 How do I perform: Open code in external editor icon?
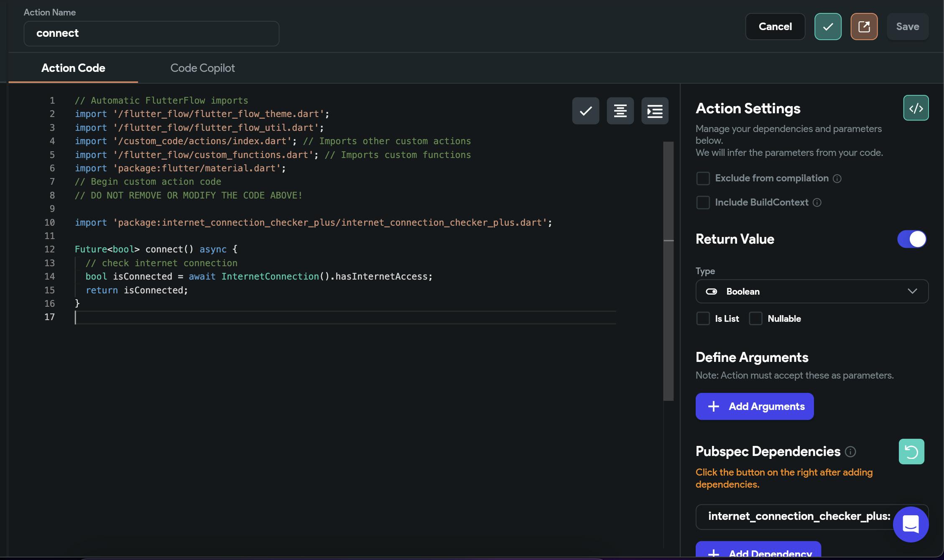864,27
